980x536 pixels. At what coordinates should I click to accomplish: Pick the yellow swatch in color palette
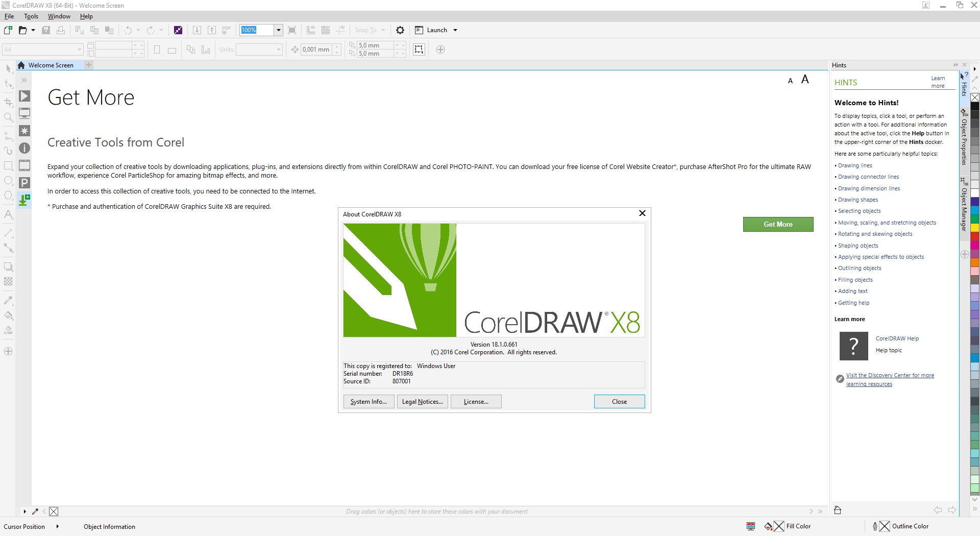[975, 228]
